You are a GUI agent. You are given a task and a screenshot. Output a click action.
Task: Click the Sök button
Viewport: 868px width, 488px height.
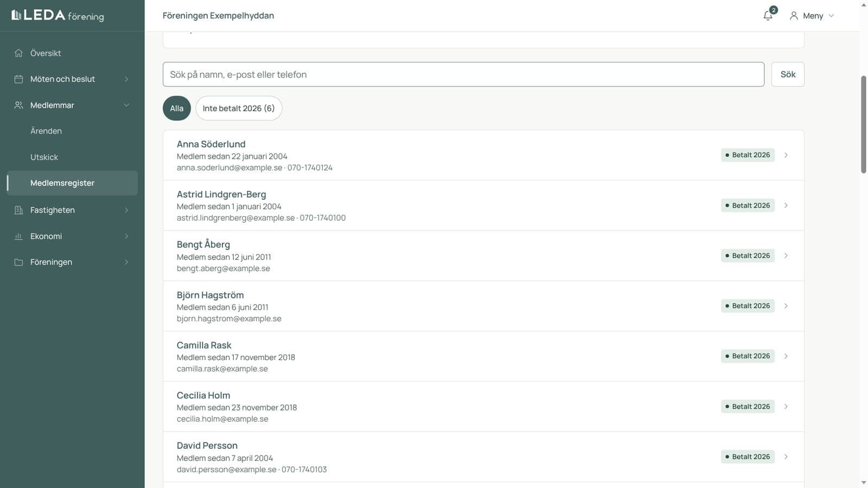(x=788, y=74)
